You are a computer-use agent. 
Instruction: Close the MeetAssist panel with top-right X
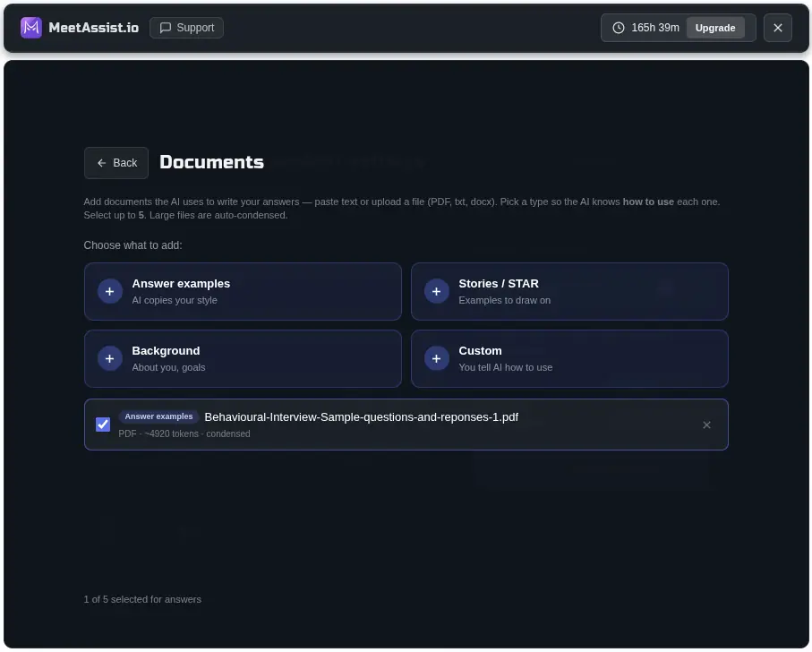coord(777,28)
